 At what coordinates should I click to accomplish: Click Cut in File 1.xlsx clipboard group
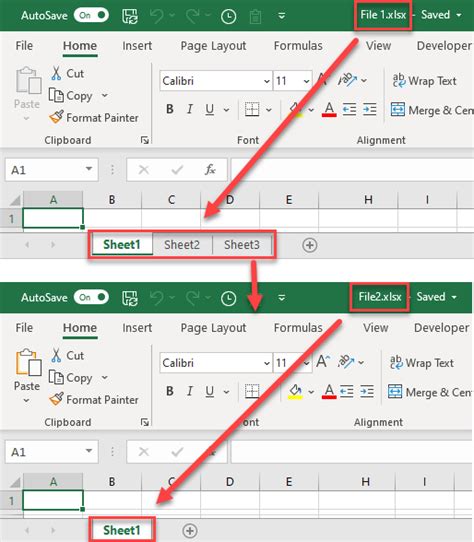pos(67,73)
